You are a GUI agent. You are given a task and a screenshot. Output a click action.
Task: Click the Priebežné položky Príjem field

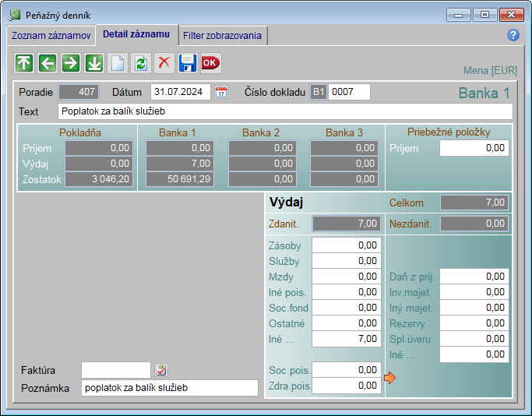click(x=474, y=148)
